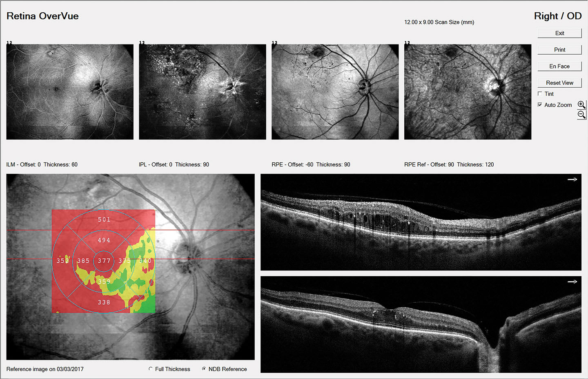Select the ILM en face thumbnail
The width and height of the screenshot is (588, 379).
pos(70,92)
